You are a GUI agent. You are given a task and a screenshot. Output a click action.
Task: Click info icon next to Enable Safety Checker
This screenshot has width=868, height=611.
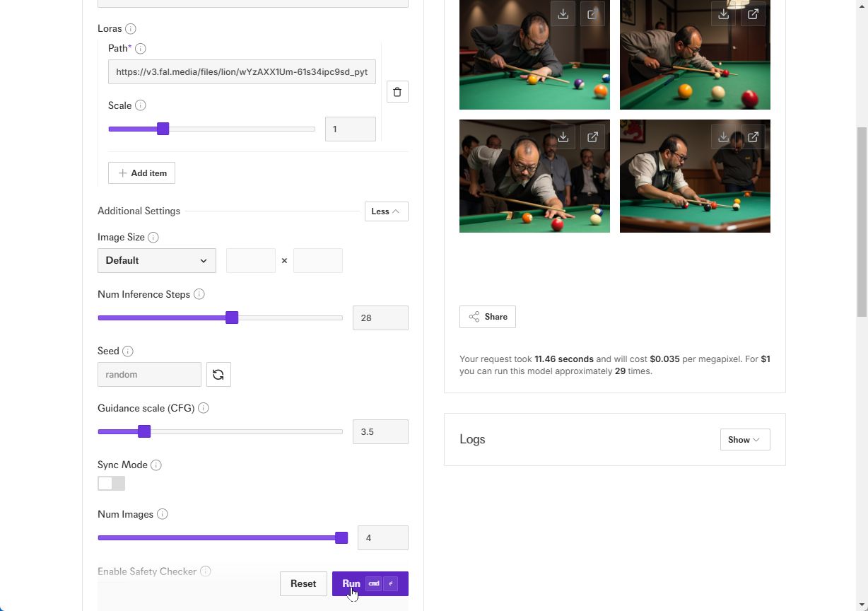(205, 571)
